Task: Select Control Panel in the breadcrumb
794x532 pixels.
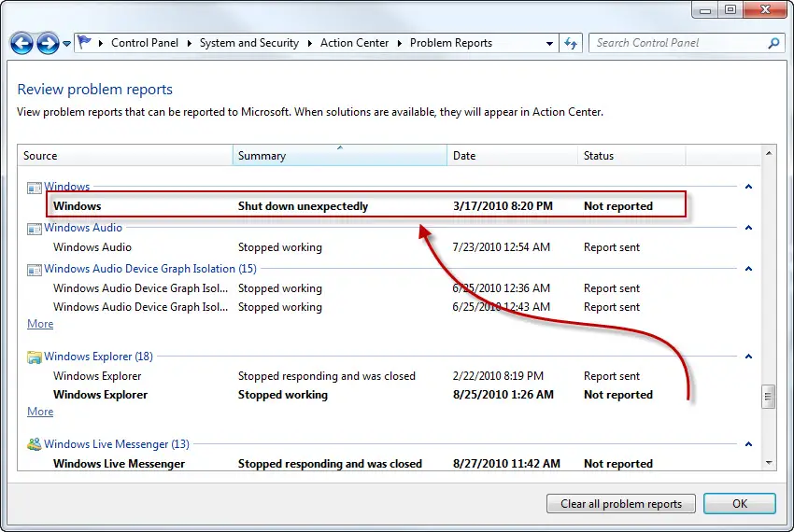Action: [144, 43]
